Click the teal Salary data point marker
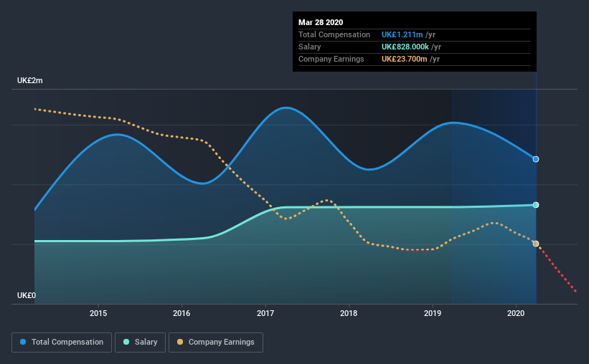Screen dimensions: 589x364 point(536,205)
